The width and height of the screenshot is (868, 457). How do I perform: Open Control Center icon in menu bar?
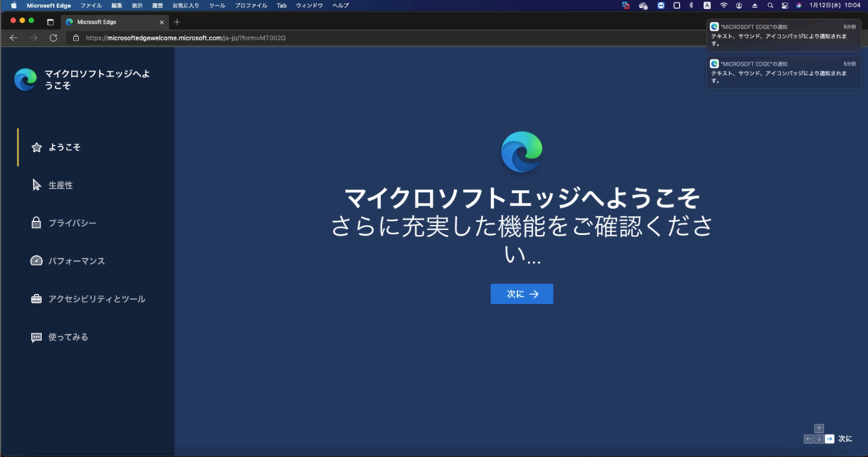click(784, 5)
